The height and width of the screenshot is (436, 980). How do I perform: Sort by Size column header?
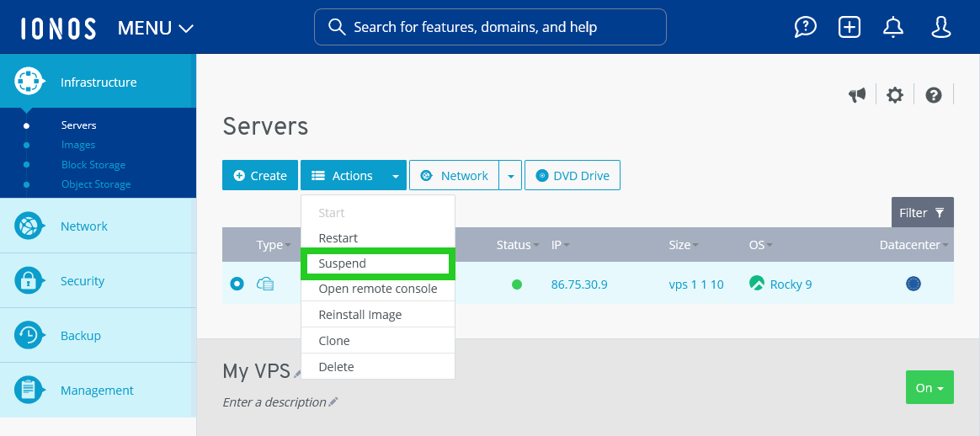pyautogui.click(x=683, y=245)
